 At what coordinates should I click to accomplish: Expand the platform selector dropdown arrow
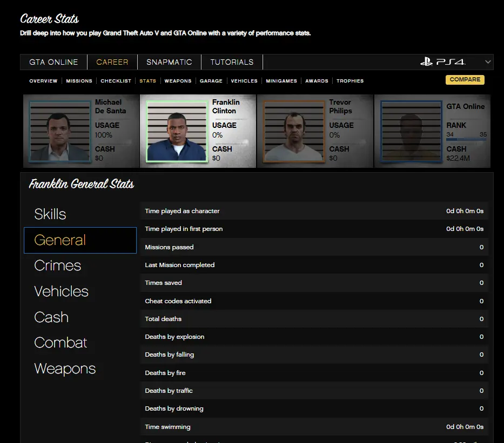(x=488, y=62)
